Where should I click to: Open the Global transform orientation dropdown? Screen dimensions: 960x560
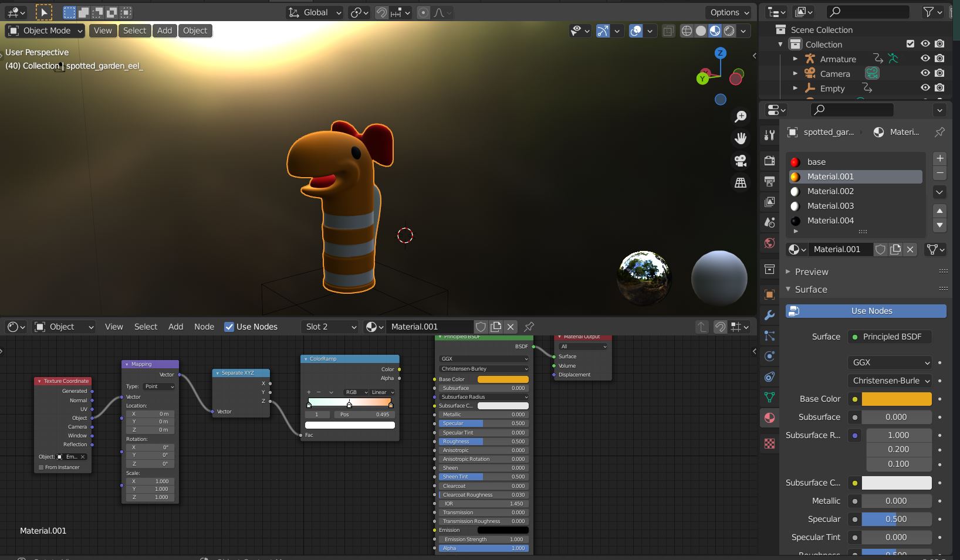[315, 12]
